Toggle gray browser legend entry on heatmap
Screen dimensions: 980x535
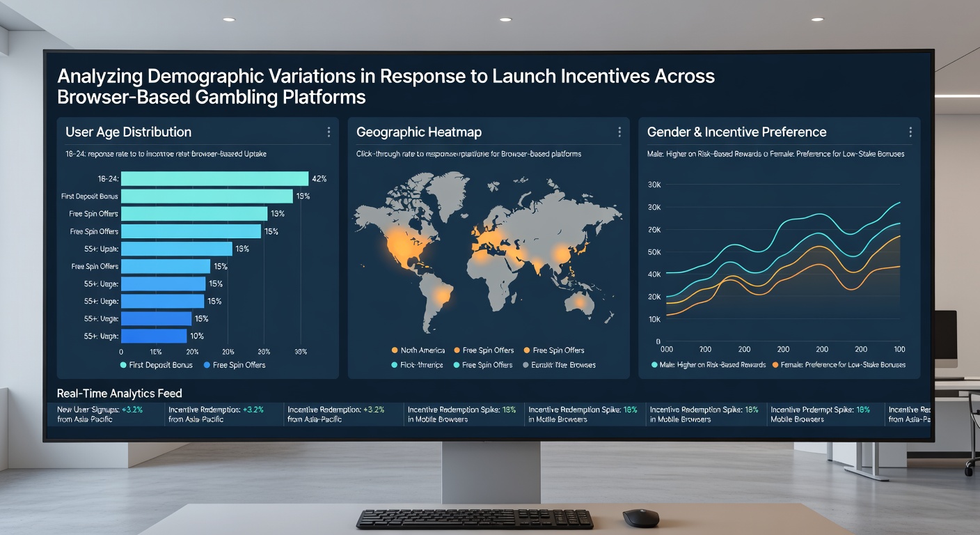click(x=559, y=365)
